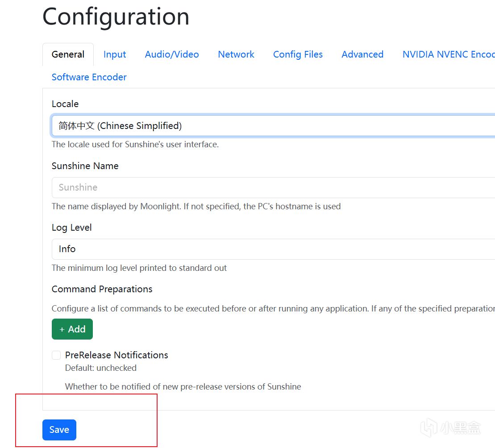The width and height of the screenshot is (495, 448).
Task: Click the PreRelease Notifications label text
Action: click(x=116, y=355)
